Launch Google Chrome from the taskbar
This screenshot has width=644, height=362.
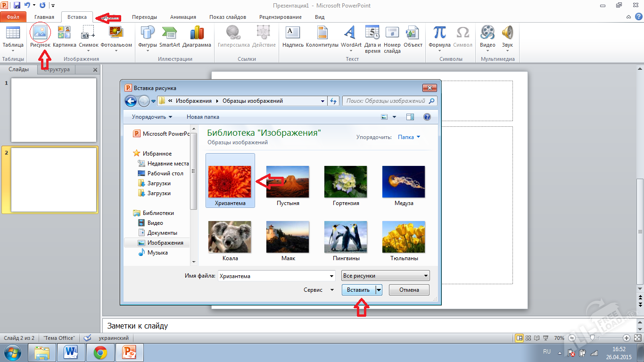click(100, 352)
